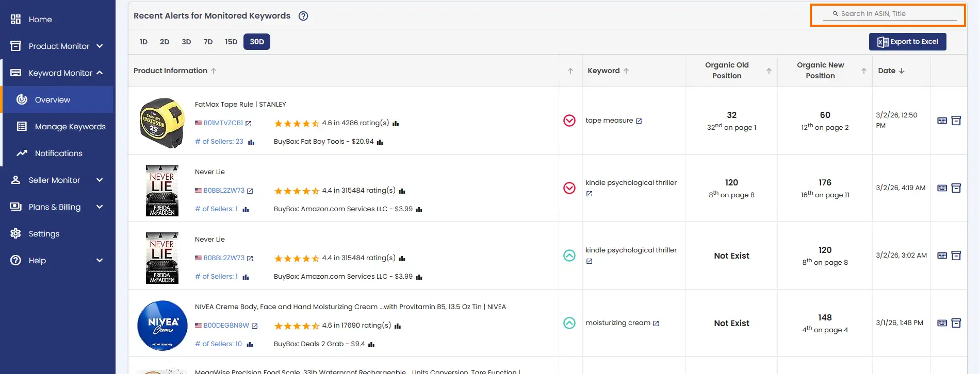Open Settings from the sidebar
This screenshot has height=374, width=980.
coord(44,234)
